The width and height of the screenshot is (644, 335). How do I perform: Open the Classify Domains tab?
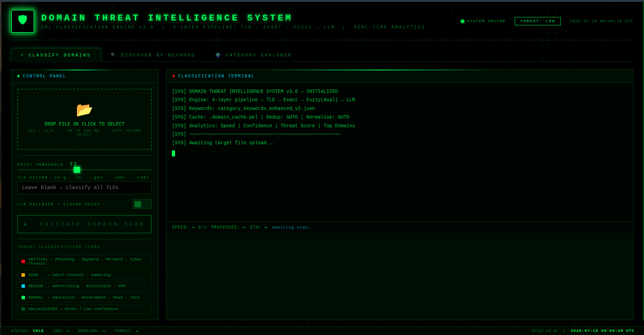click(56, 55)
